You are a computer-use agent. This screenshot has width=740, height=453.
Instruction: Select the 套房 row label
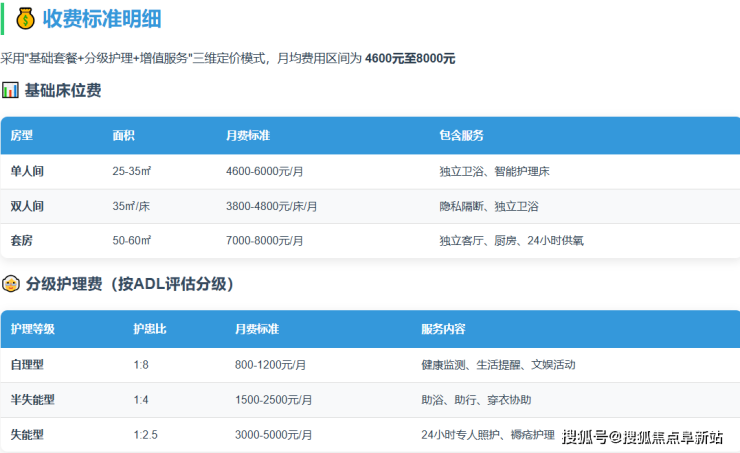tap(22, 241)
